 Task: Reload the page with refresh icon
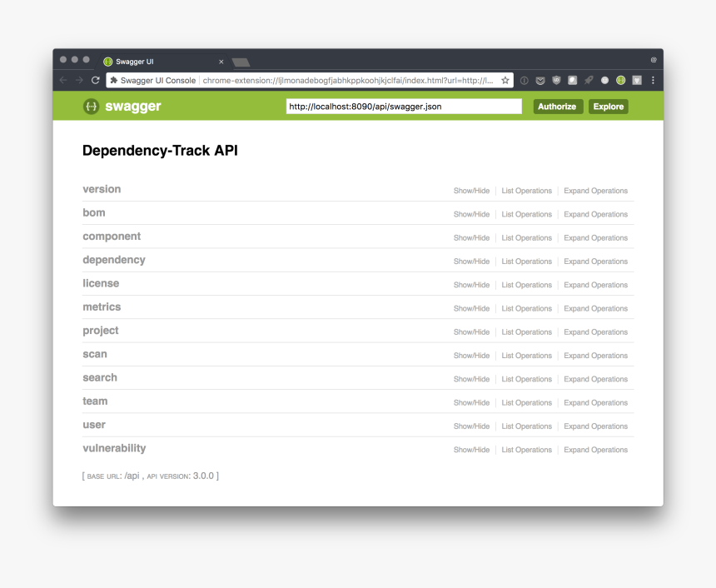click(x=96, y=81)
